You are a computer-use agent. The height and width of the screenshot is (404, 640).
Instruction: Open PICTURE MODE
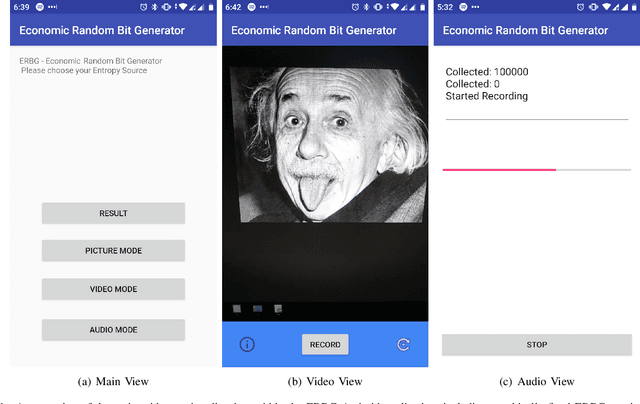113,250
